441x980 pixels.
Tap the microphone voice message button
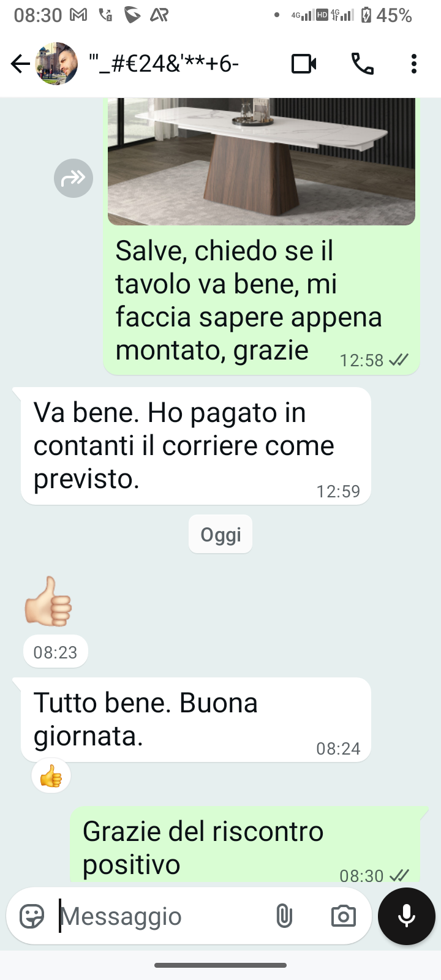407,916
